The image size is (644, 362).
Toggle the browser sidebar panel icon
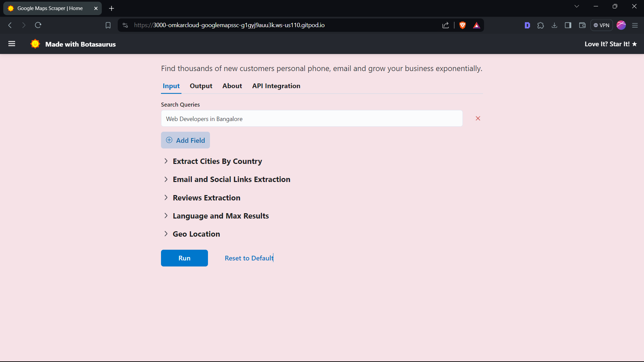pos(568,25)
